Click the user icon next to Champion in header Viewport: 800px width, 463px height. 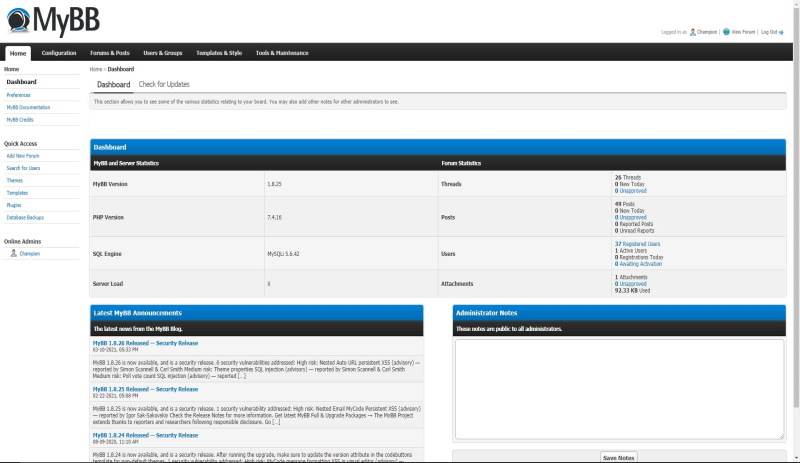pyautogui.click(x=692, y=32)
